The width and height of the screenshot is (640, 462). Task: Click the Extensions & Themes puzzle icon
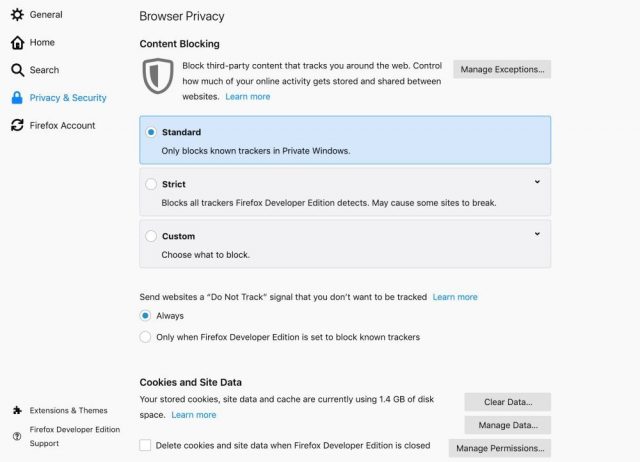click(x=17, y=410)
